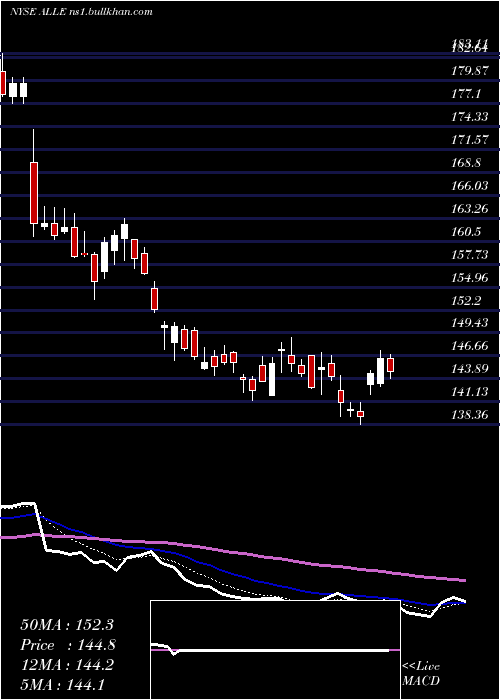Select the 149.43 price axis label

[x=469, y=323]
